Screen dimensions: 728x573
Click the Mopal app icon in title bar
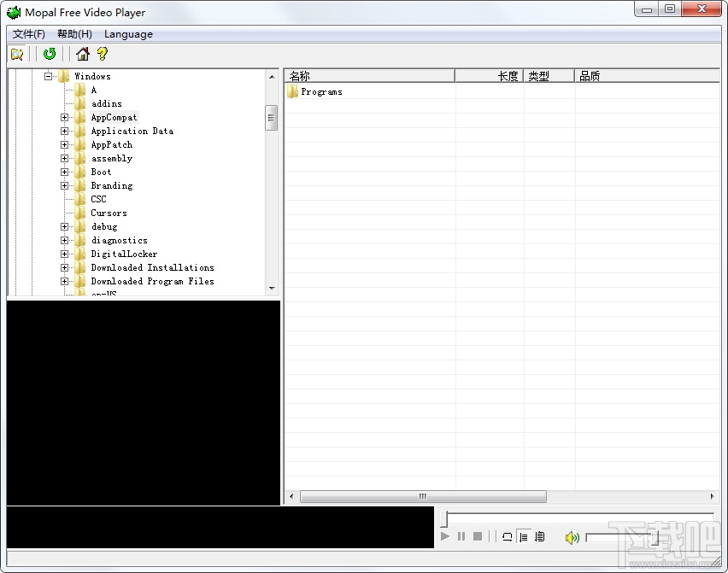coord(14,13)
